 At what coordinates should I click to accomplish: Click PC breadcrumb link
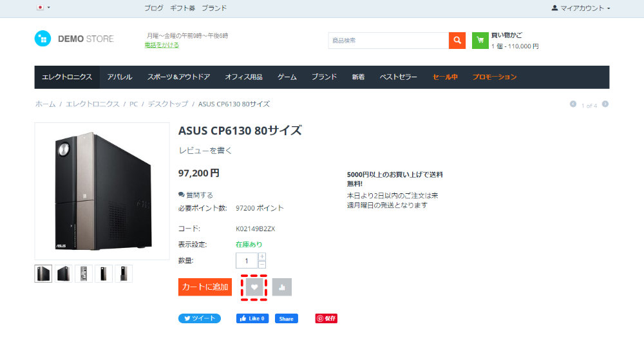[133, 104]
